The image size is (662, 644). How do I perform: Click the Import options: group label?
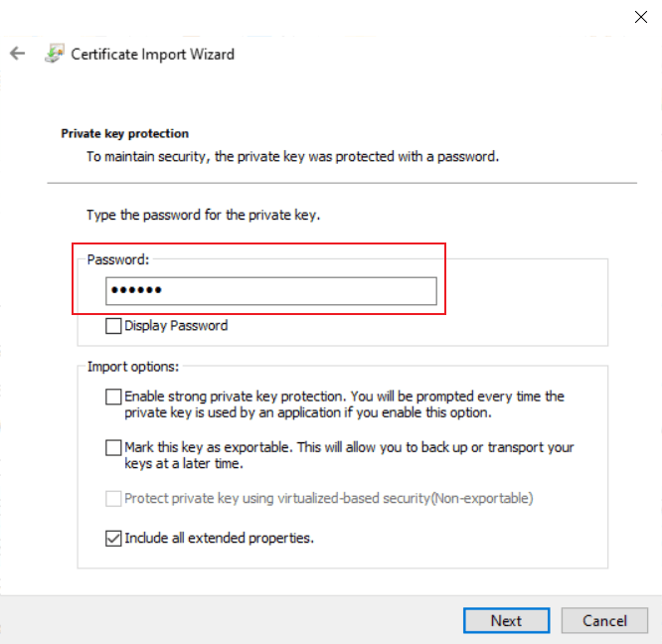tap(133, 366)
